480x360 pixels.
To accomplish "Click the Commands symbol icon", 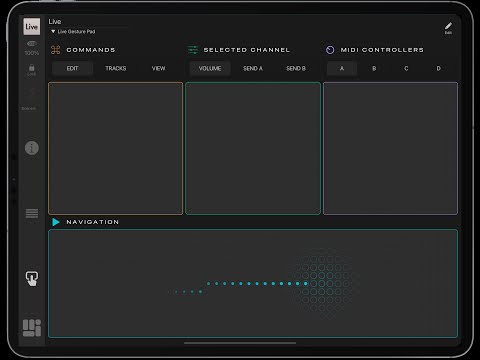I will click(x=56, y=50).
